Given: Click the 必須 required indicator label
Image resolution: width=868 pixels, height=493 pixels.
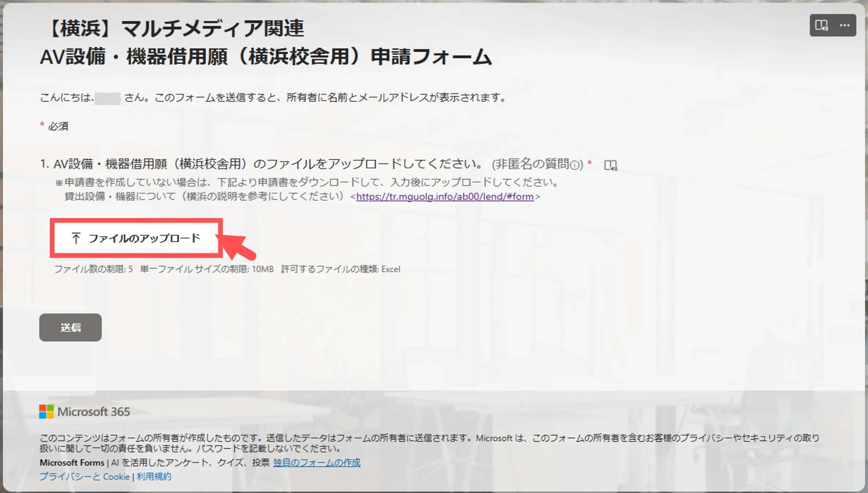Looking at the screenshot, I should 58,126.
